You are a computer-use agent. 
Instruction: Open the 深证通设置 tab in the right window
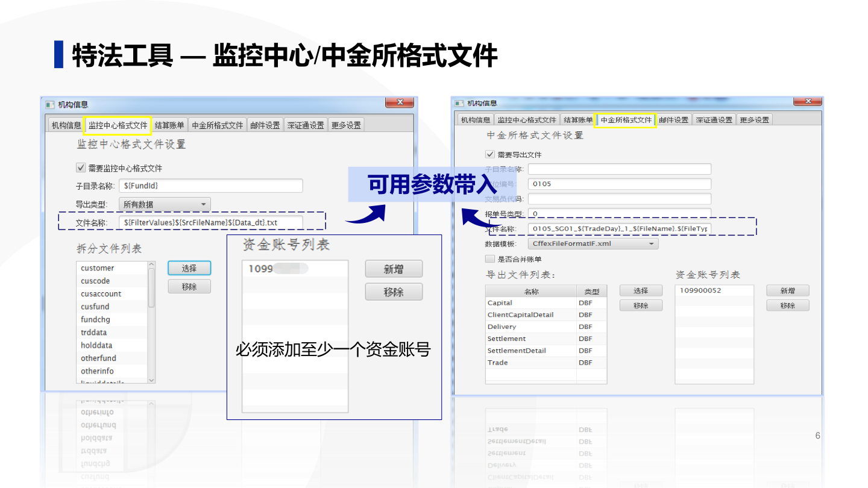tap(714, 120)
